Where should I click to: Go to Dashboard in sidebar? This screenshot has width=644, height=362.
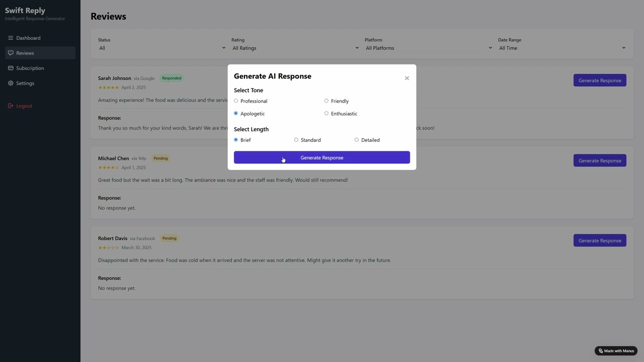point(40,38)
